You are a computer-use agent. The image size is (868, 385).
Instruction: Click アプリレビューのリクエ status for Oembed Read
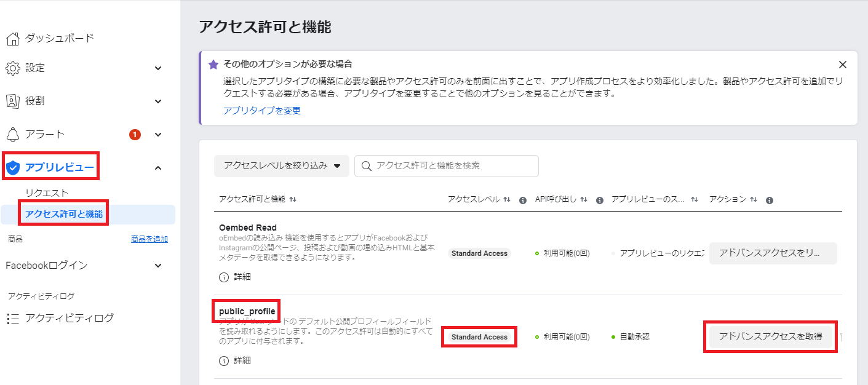pos(662,253)
